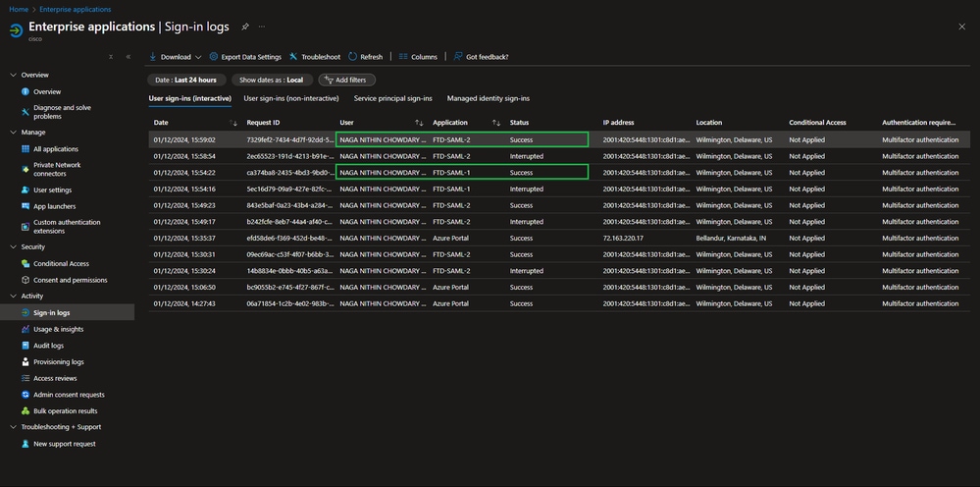Open the sign-in row at 15:58:54
980x487 pixels.
[x=559, y=156]
